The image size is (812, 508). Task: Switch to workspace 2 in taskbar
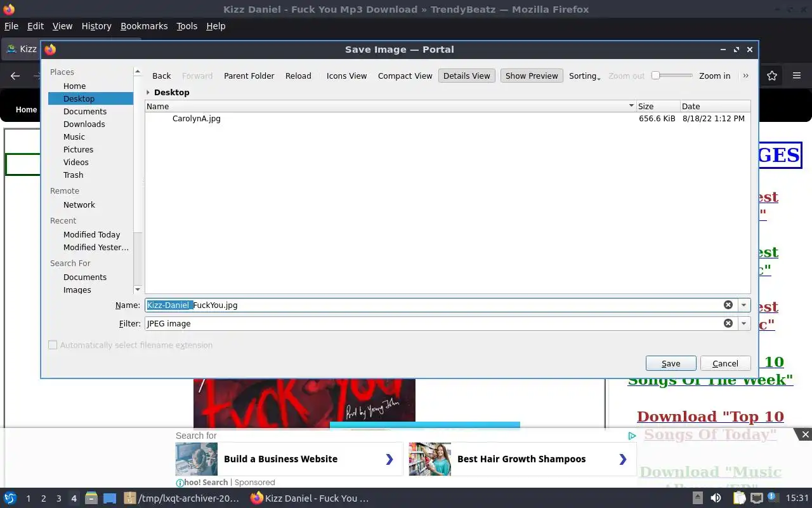[x=43, y=498]
